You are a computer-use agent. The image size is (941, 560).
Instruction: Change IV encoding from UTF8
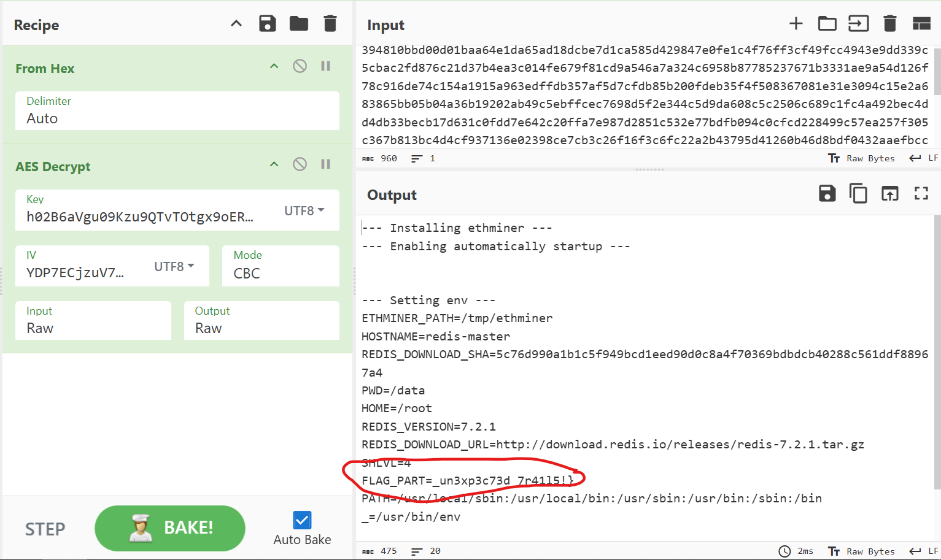click(x=174, y=266)
